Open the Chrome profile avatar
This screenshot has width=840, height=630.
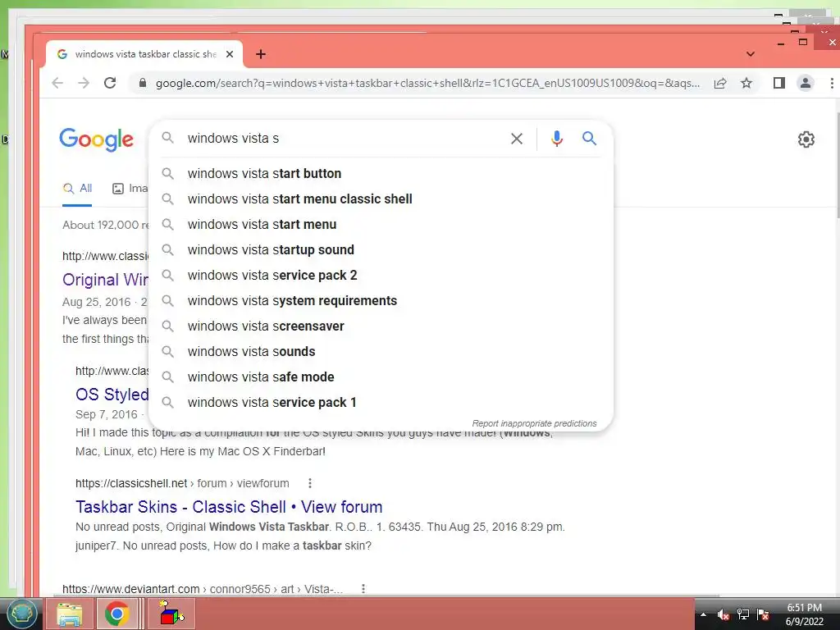tap(806, 83)
